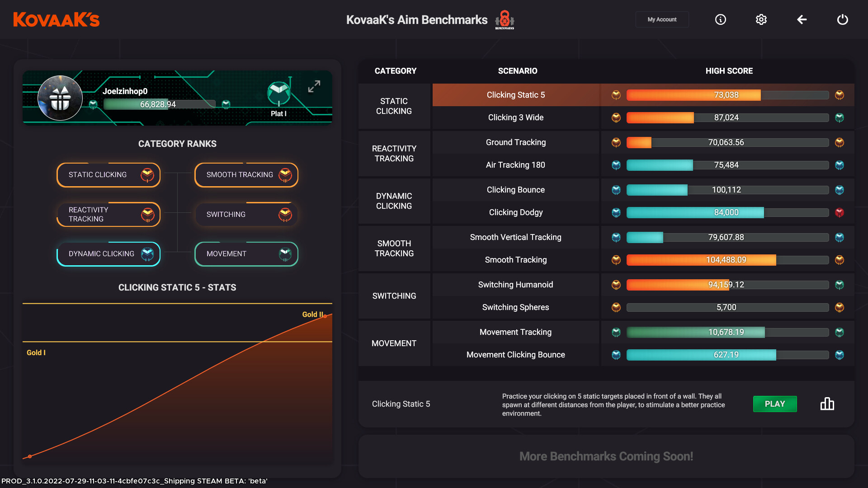Click the settings gear icon in top navigation
868x488 pixels.
[x=761, y=19]
